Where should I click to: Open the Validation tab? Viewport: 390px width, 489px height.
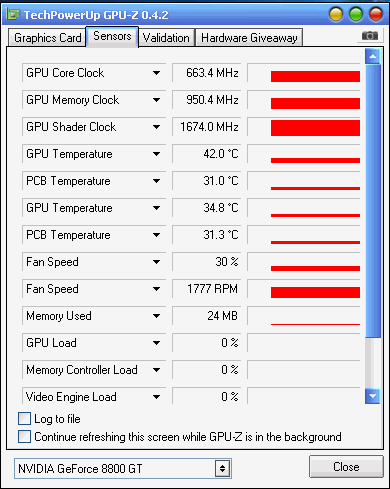click(166, 38)
